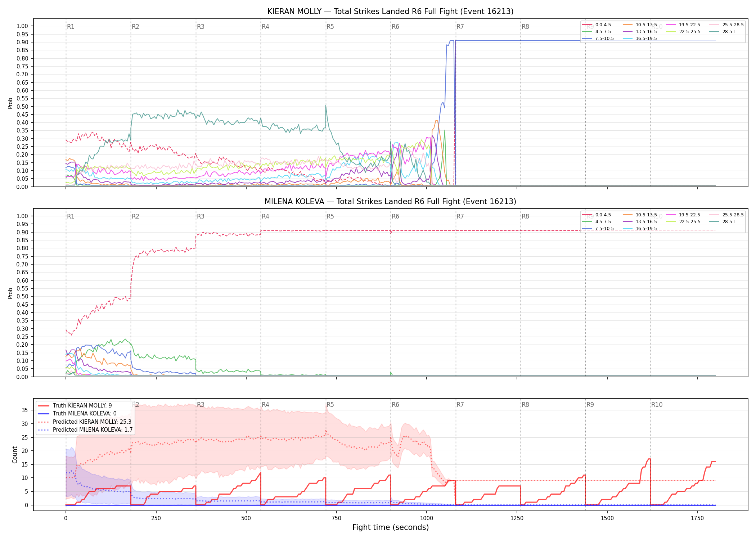Click Truth KIERAN MOLLY: 9 legend entry

[75, 406]
